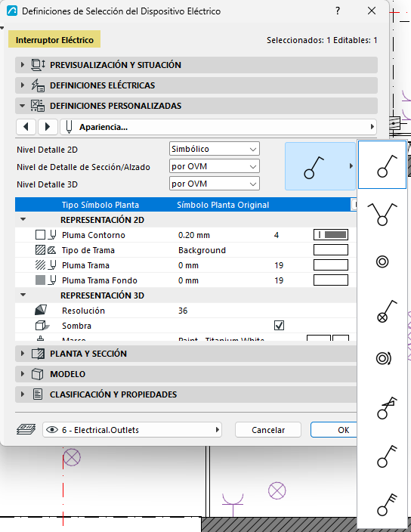Select the Tipo Símbolo Planta row
The width and height of the screenshot is (411, 532).
coord(186,205)
